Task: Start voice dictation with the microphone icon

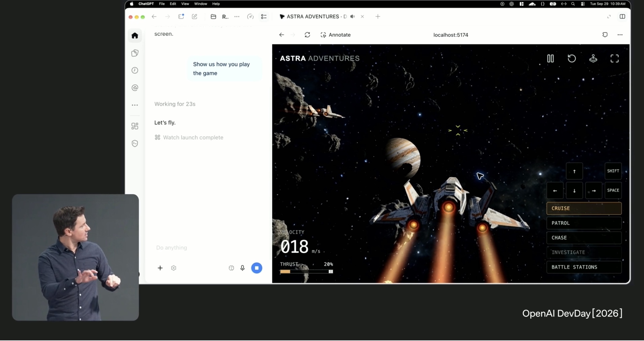Action: pos(242,268)
